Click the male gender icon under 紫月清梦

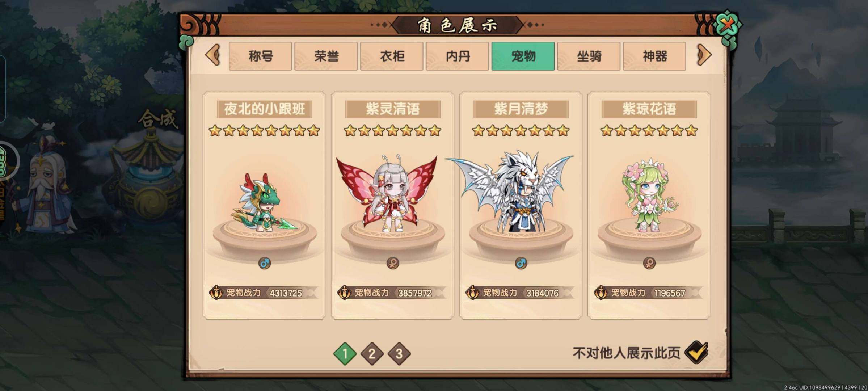point(521,263)
